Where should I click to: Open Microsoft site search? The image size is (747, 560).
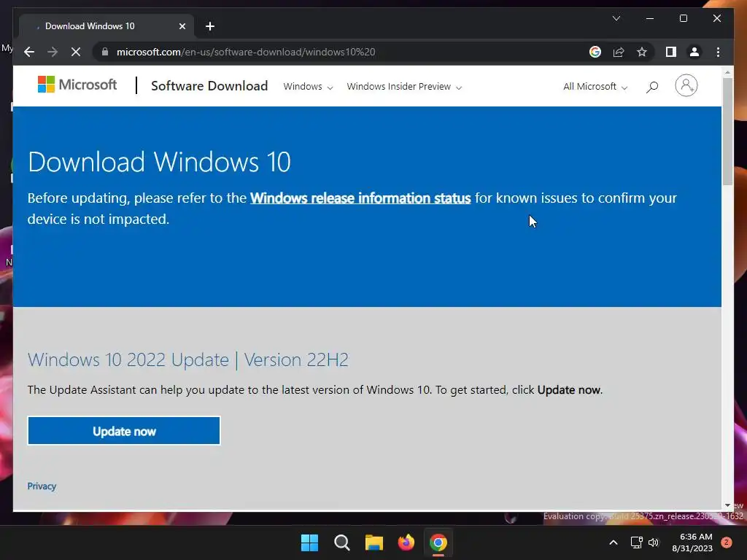tap(652, 87)
